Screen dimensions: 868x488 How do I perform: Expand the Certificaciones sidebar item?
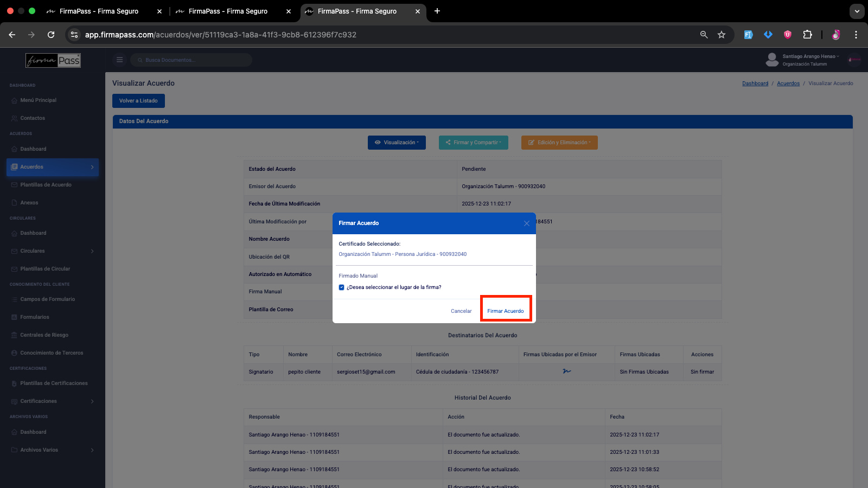53,401
